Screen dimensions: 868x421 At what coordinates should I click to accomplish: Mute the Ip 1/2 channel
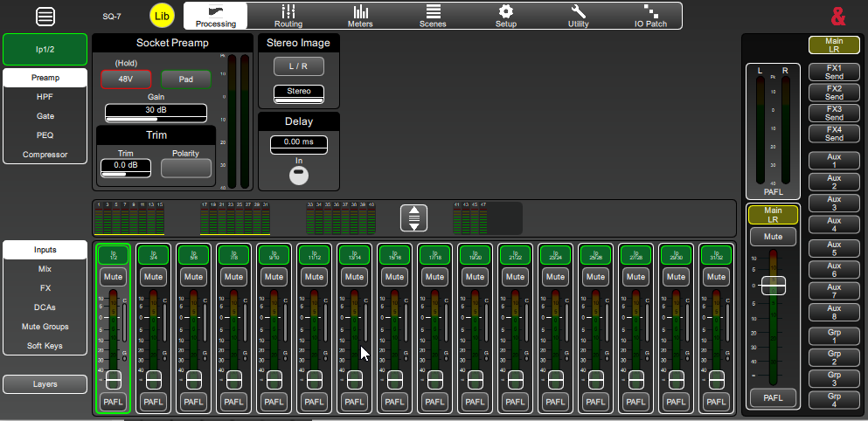click(x=113, y=277)
